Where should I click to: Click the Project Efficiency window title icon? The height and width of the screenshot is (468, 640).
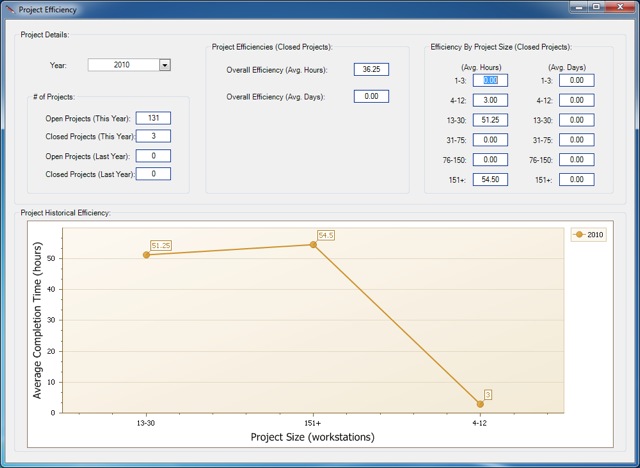9,8
